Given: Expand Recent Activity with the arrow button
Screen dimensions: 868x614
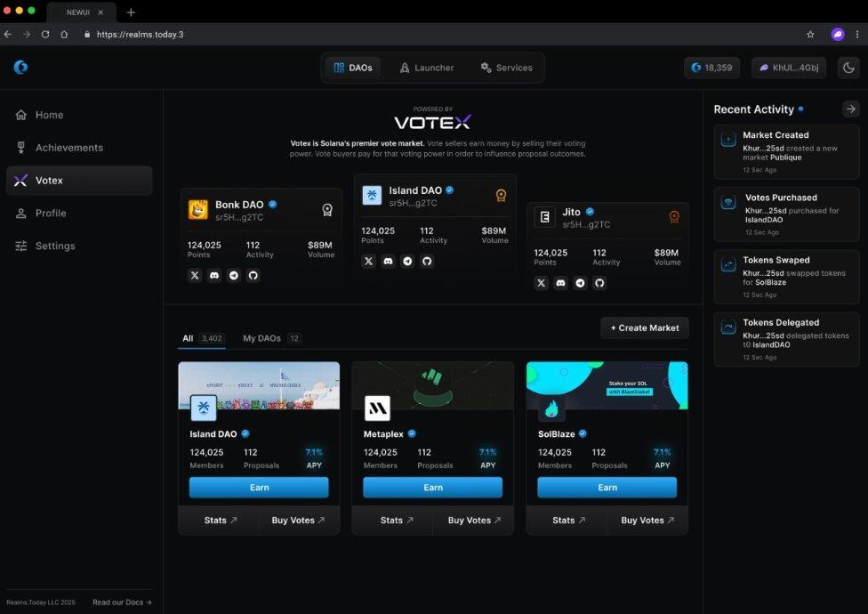Looking at the screenshot, I should pyautogui.click(x=850, y=109).
